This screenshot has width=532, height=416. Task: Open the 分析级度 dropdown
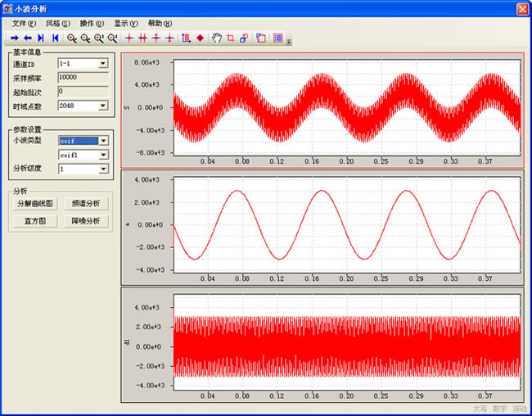coord(103,170)
